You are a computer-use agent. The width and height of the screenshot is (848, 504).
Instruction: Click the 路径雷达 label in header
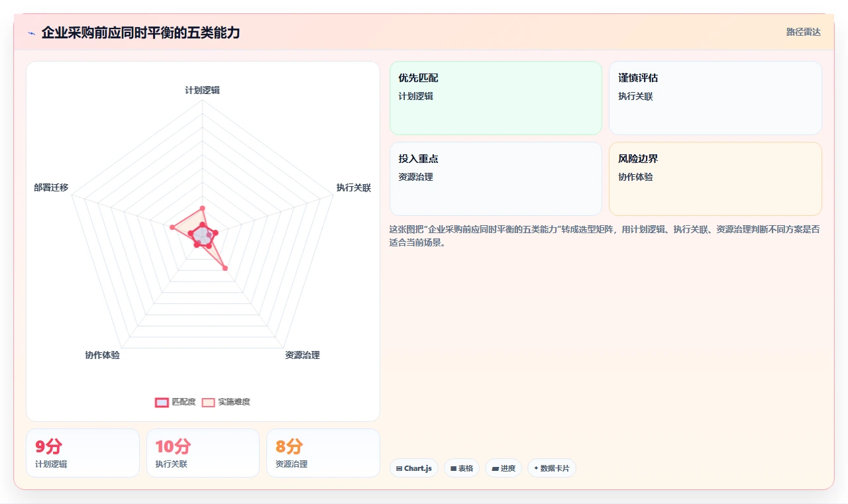803,32
